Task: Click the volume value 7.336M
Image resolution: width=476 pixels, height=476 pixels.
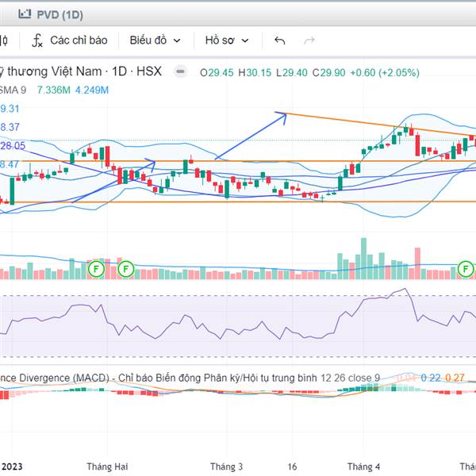Action: coord(53,90)
